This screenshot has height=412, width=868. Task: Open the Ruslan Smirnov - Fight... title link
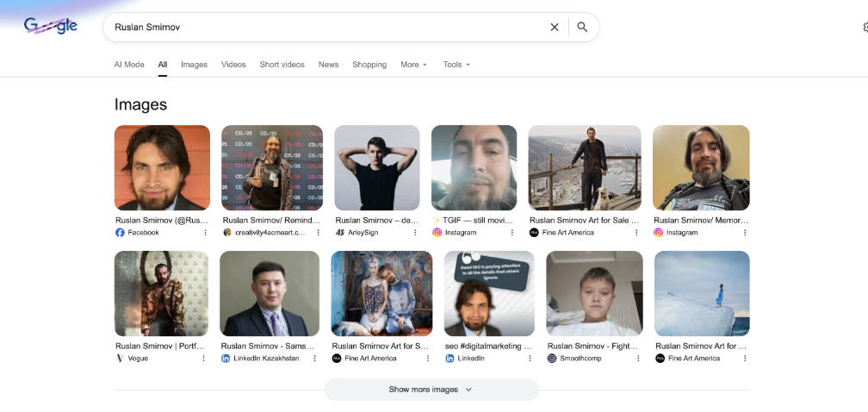click(592, 346)
